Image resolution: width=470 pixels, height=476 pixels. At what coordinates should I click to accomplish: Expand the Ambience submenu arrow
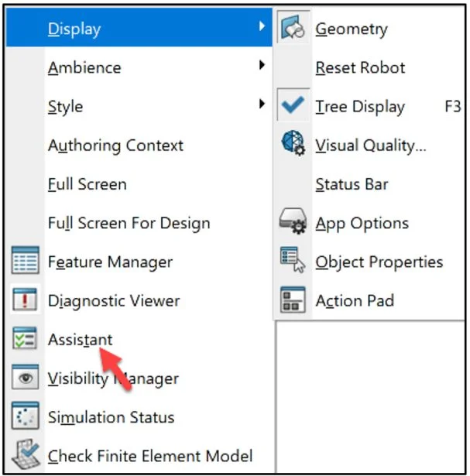[263, 67]
